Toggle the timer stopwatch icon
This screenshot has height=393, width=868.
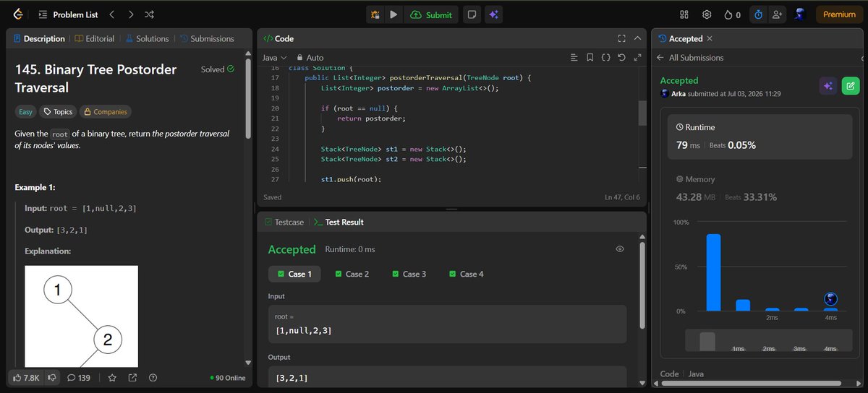point(758,14)
